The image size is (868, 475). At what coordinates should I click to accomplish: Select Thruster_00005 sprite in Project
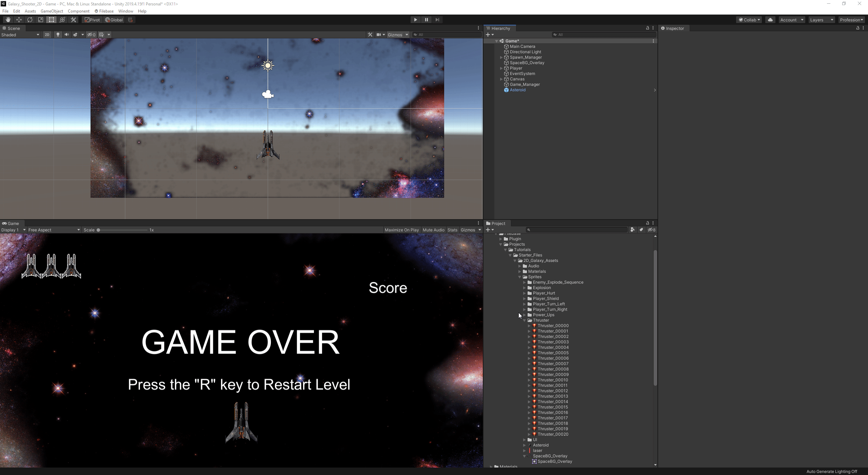click(553, 353)
